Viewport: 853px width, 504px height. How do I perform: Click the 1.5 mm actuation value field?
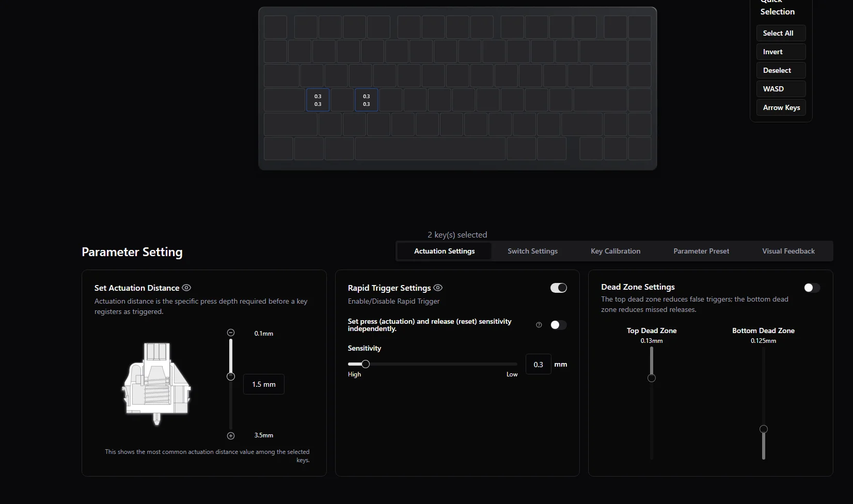(x=264, y=384)
